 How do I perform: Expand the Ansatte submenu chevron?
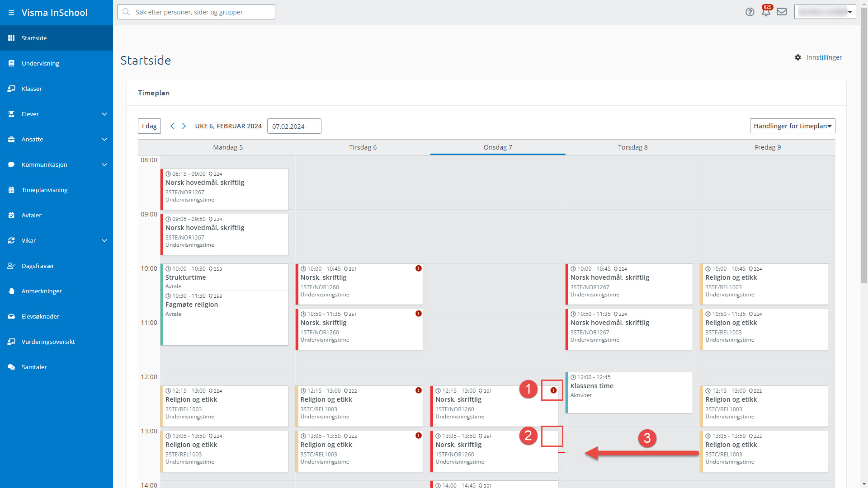tap(104, 139)
